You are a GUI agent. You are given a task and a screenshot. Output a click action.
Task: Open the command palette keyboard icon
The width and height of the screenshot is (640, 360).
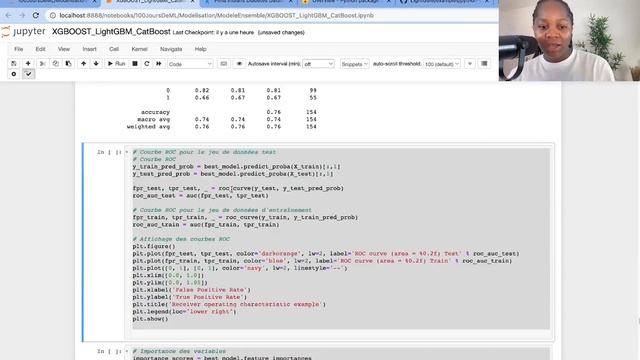224,64
